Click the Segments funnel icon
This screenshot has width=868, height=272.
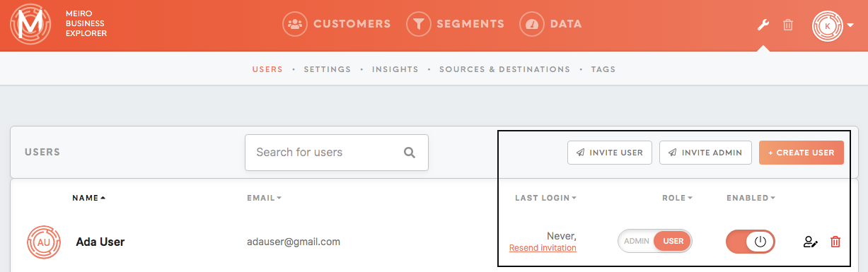(x=419, y=24)
